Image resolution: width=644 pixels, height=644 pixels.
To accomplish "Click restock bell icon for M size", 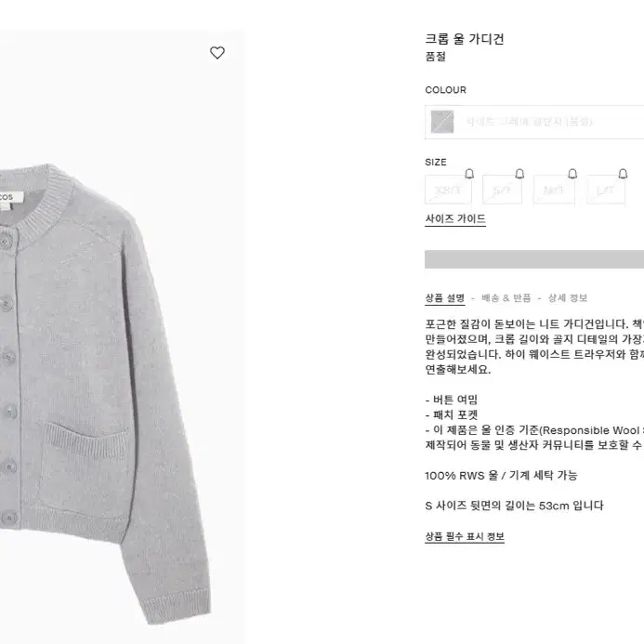I will tap(572, 174).
